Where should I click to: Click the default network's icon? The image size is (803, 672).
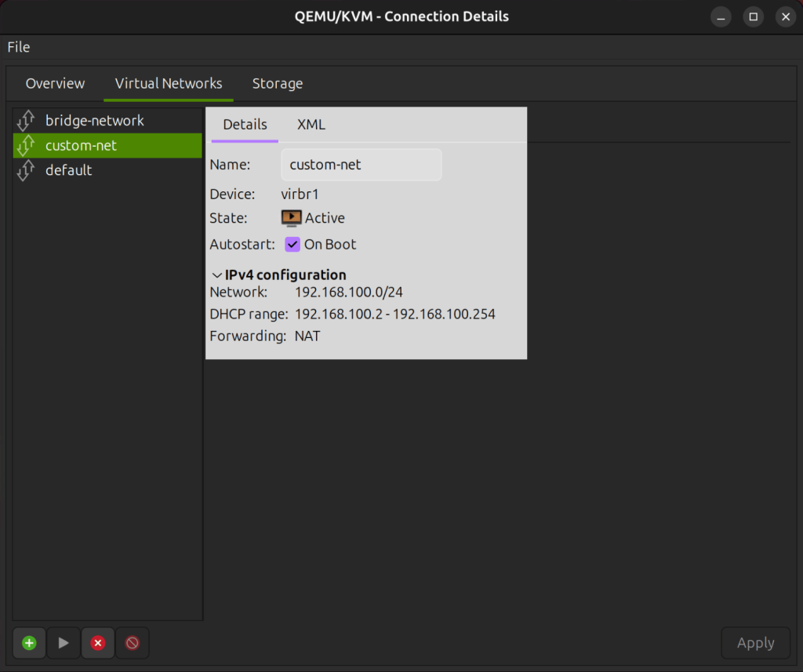click(x=26, y=170)
